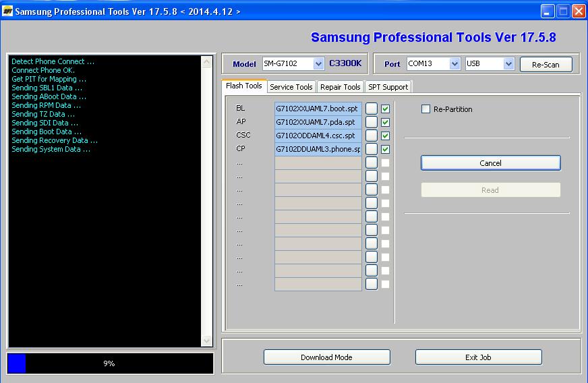588x383 pixels.
Task: Click the 'Detect Phone Connect ...' log line
Action: pos(53,61)
